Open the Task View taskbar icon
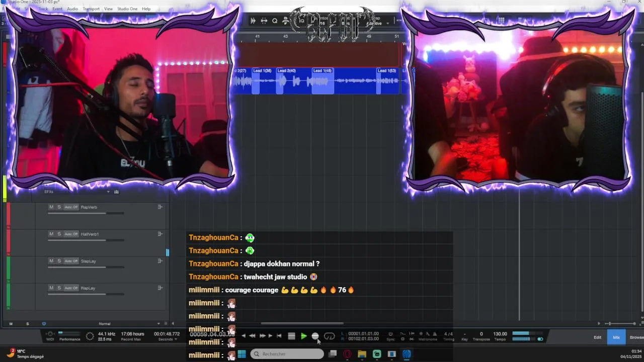 click(x=332, y=354)
